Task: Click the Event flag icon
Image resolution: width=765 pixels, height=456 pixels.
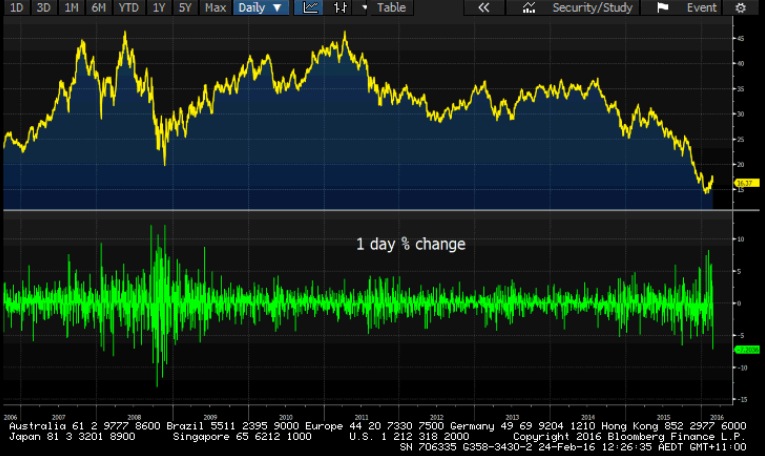Action: pyautogui.click(x=662, y=8)
